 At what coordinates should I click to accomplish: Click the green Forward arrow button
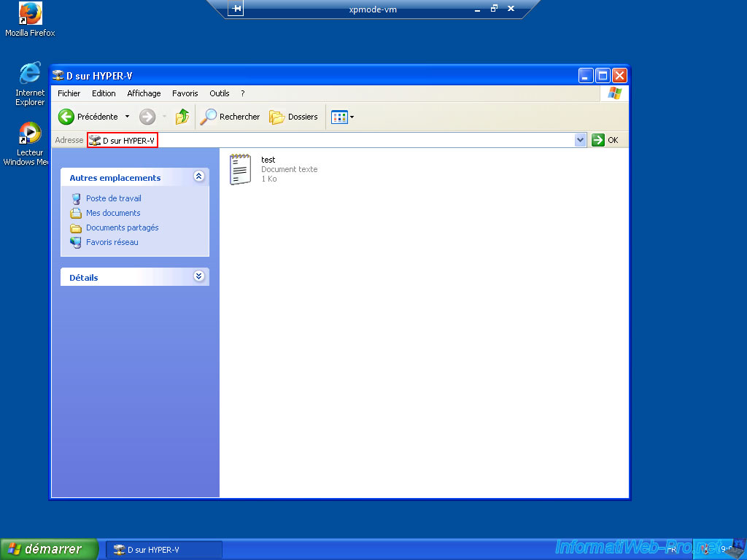coord(147,117)
